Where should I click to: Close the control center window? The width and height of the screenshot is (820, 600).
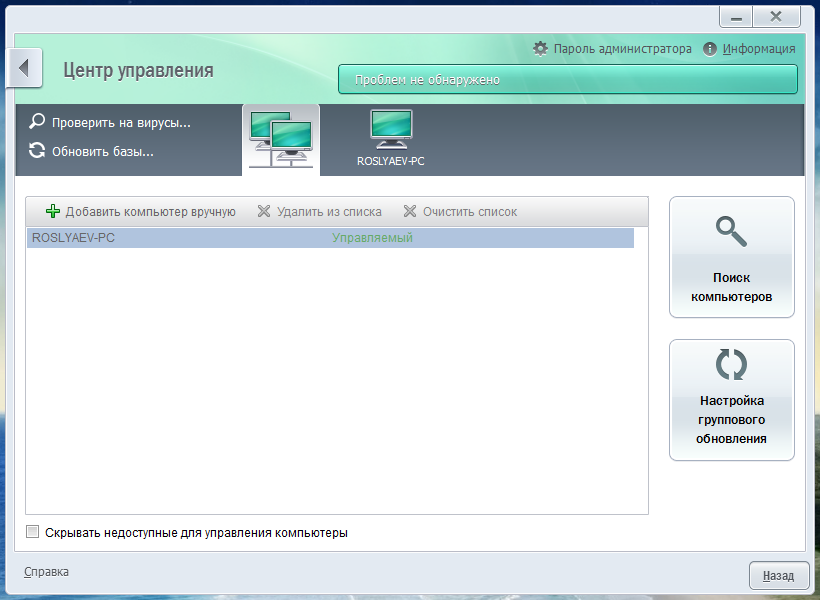click(x=776, y=17)
